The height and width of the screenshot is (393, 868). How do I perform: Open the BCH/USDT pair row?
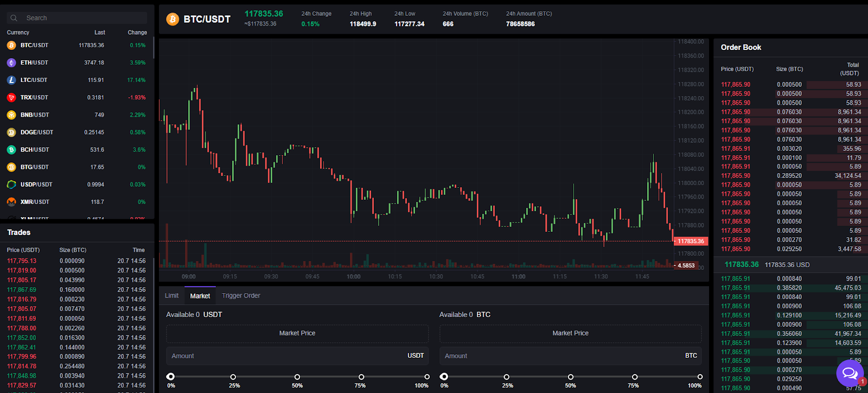76,150
